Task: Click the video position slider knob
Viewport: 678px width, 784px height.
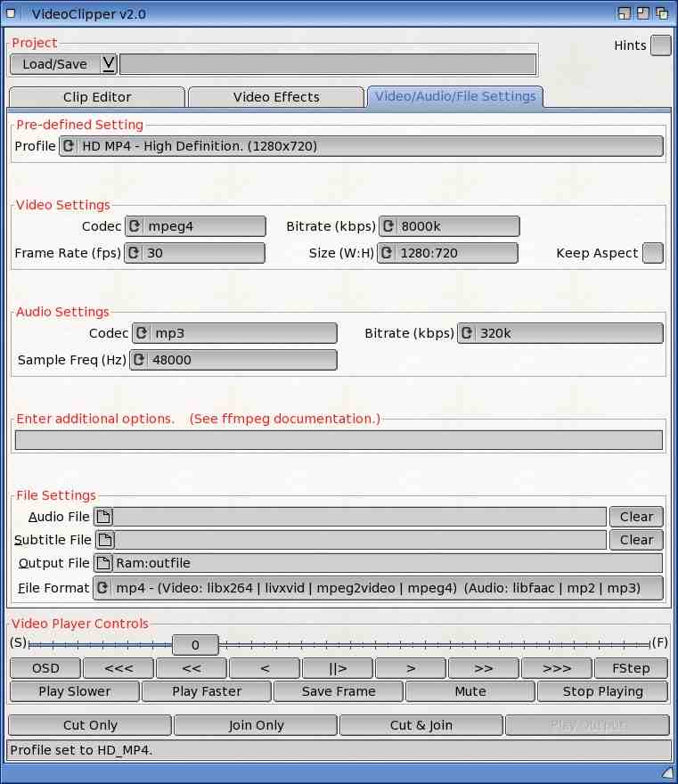Action: pos(194,645)
